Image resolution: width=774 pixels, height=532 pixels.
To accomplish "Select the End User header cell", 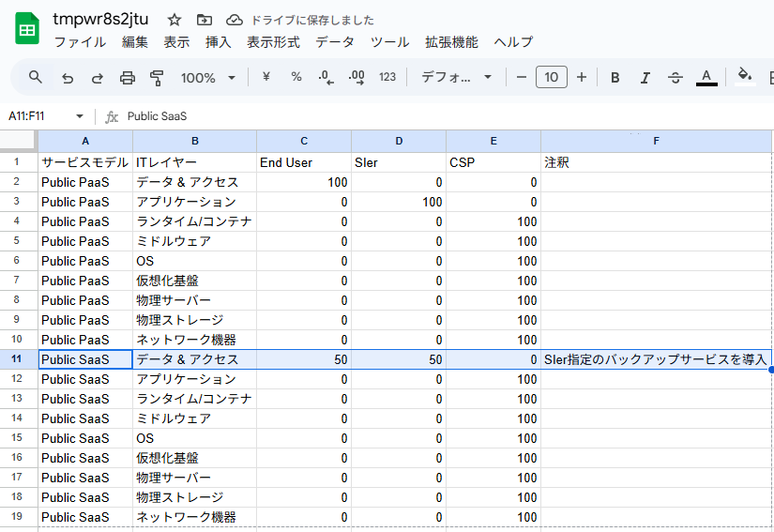I will pos(304,162).
